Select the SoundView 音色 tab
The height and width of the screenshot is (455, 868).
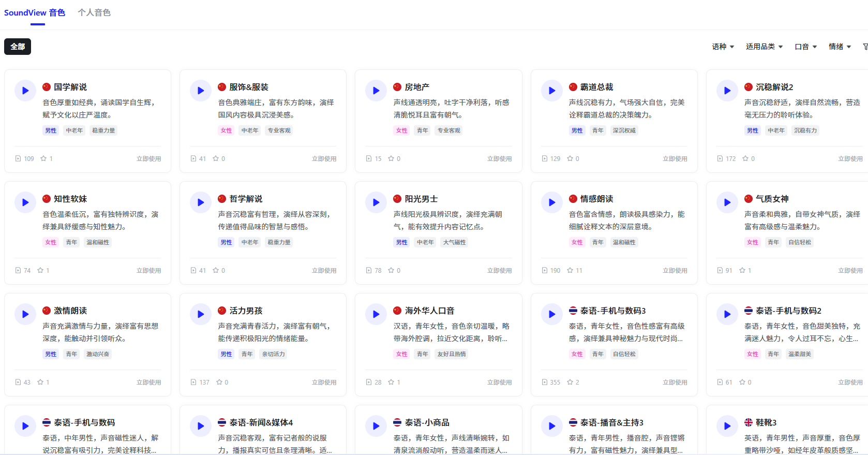pos(35,12)
